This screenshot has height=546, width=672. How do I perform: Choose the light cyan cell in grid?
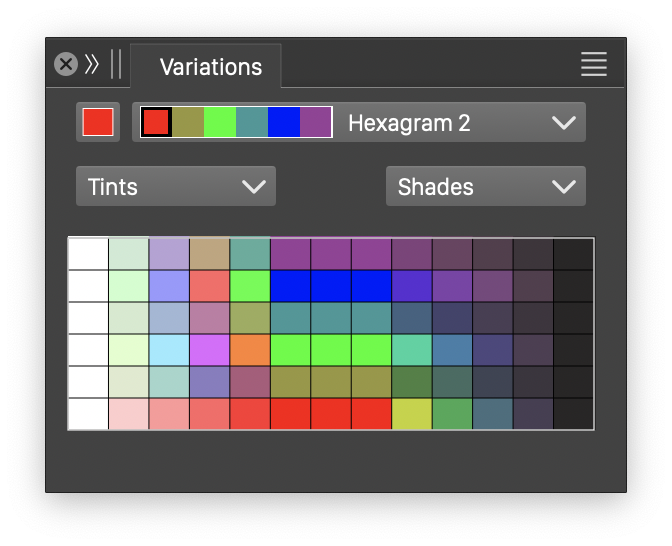click(169, 350)
